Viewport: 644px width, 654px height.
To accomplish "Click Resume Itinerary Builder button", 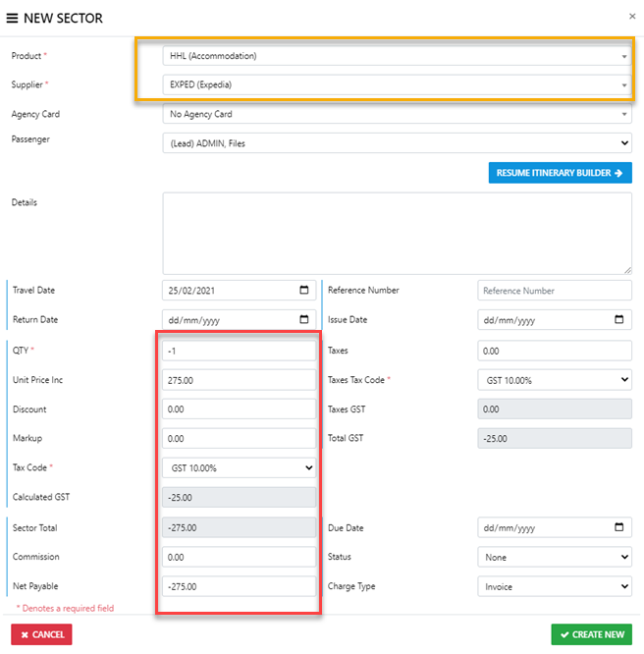I will point(560,173).
